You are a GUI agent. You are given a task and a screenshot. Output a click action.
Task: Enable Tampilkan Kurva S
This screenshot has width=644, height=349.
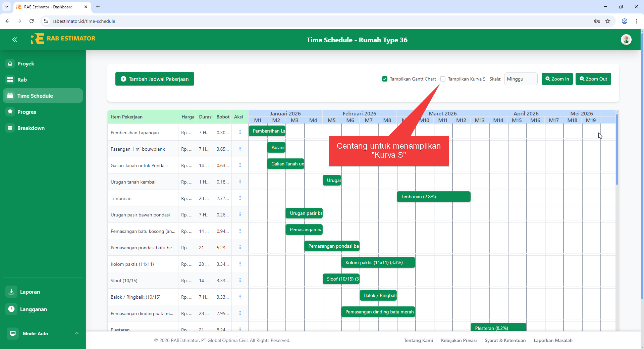(x=443, y=79)
